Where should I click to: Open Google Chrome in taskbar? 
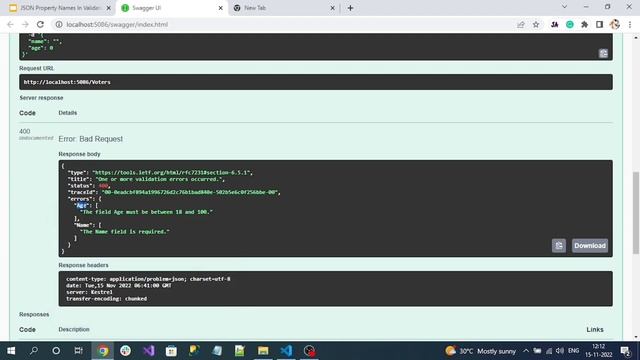click(x=103, y=351)
